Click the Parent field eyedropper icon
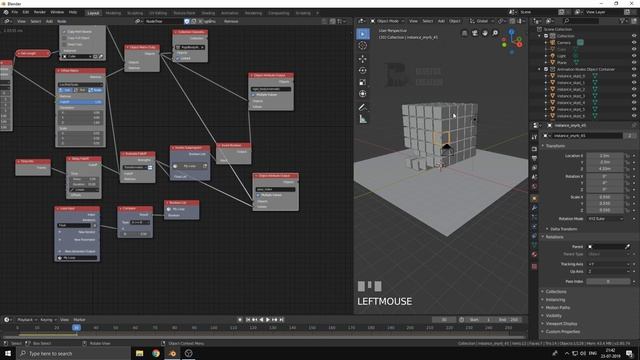The width and height of the screenshot is (640, 360). pos(627,247)
